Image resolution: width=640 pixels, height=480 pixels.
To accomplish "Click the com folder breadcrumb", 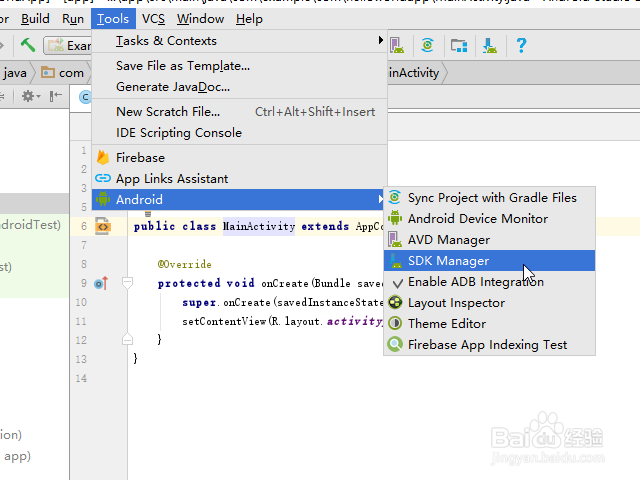I will click(63, 73).
